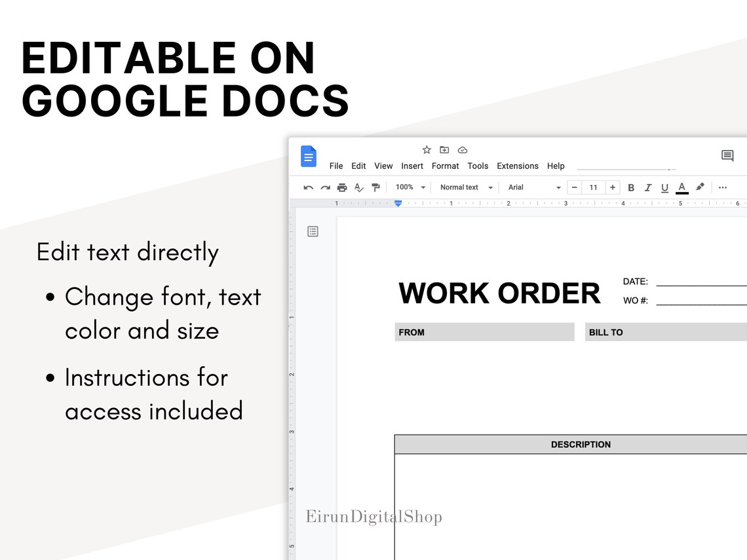
Task: Toggle bold formatting
Action: [630, 187]
